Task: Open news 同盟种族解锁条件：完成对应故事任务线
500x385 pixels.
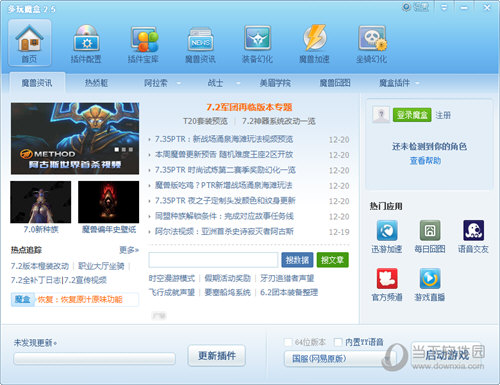Action: (224, 216)
